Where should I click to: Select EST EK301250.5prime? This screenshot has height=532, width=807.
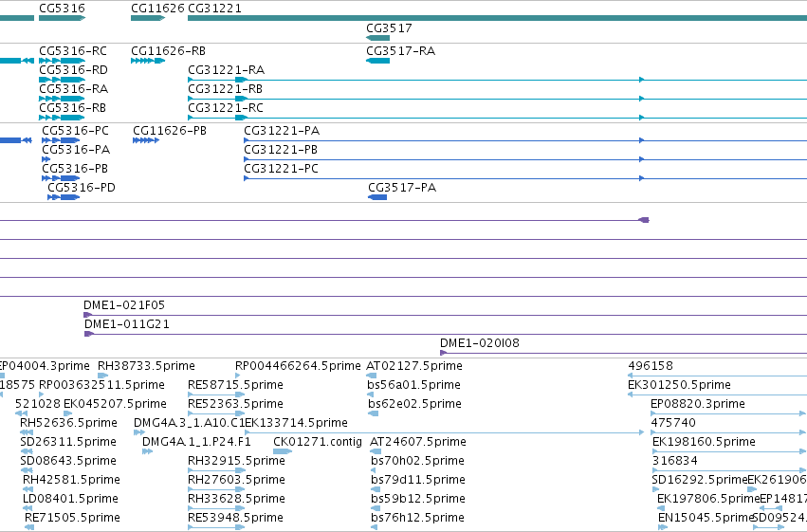coord(679,385)
